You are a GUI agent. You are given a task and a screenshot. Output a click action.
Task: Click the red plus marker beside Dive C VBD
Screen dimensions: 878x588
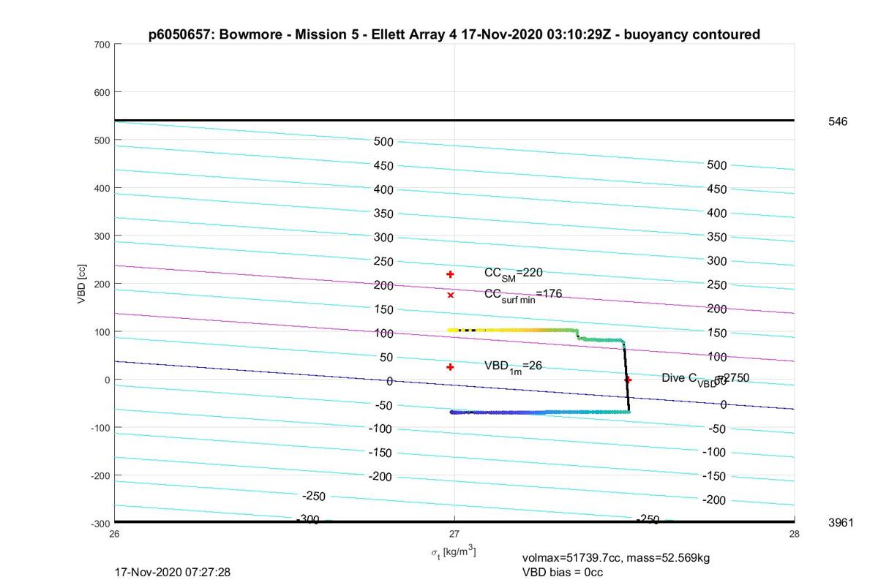pyautogui.click(x=628, y=380)
